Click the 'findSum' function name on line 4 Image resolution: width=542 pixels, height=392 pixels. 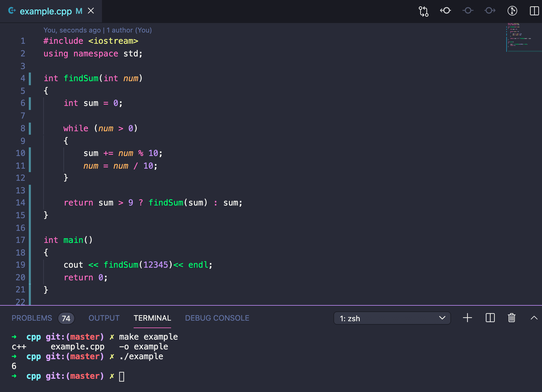pos(81,78)
